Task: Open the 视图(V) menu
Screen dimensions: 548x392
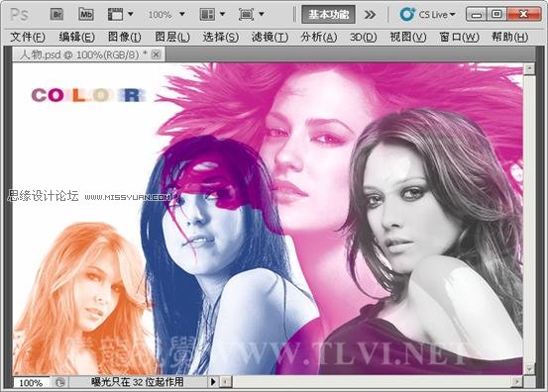Action: coord(408,37)
